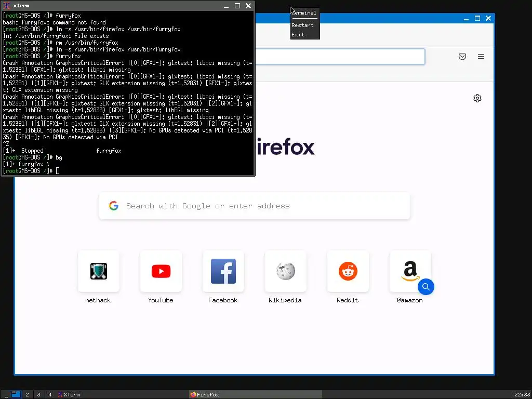Click the xterm title bar text
Screen dimensions: 532x399
[x=21, y=6]
